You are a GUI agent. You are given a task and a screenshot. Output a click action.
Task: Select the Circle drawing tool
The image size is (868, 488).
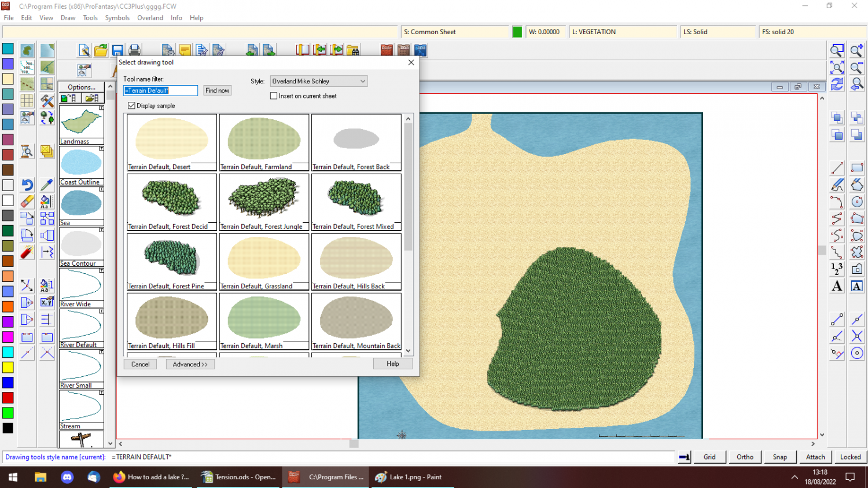[x=857, y=202]
